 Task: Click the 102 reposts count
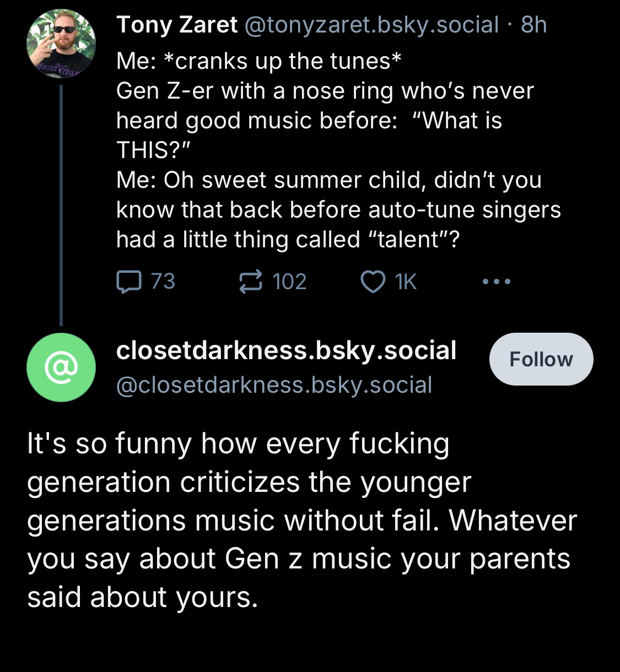click(x=289, y=282)
